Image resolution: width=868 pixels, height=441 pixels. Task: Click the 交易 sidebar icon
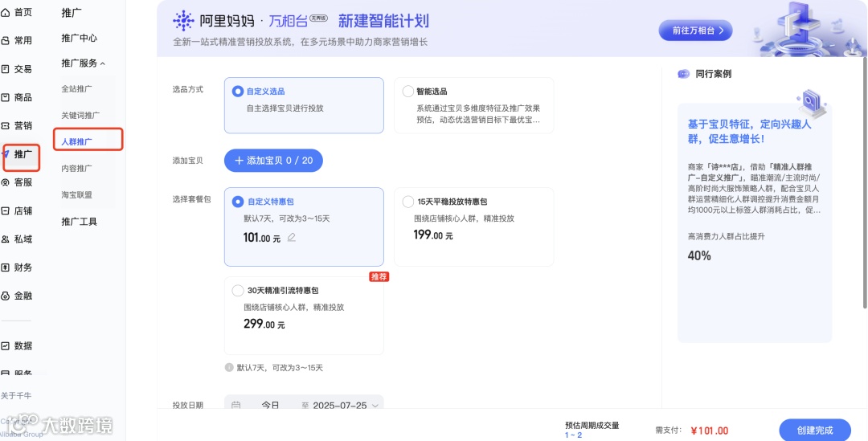click(x=6, y=69)
